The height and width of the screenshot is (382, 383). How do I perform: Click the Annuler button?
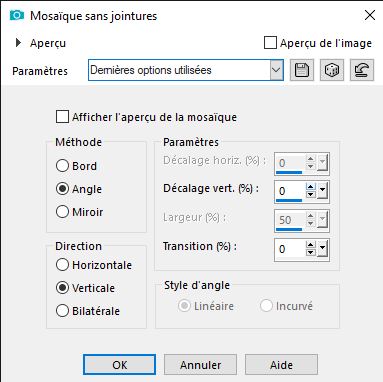pyautogui.click(x=200, y=365)
